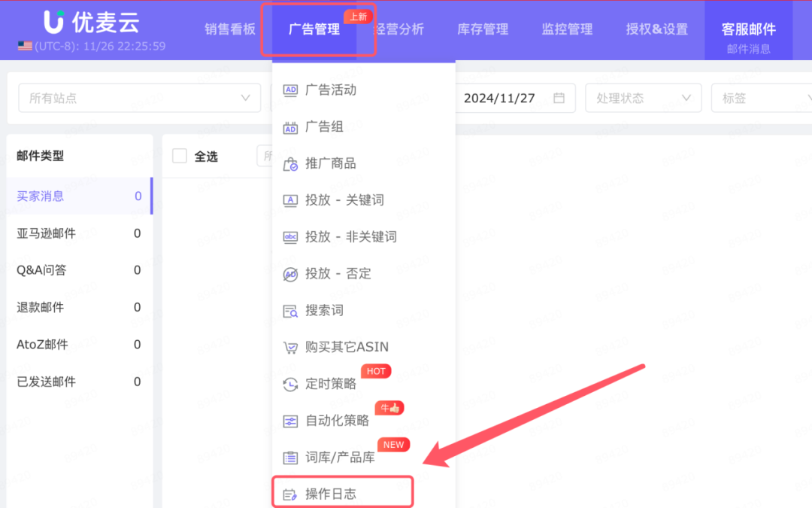Viewport: 812px width, 508px height.
Task: Open the 所有站点 dropdown
Action: 139,98
